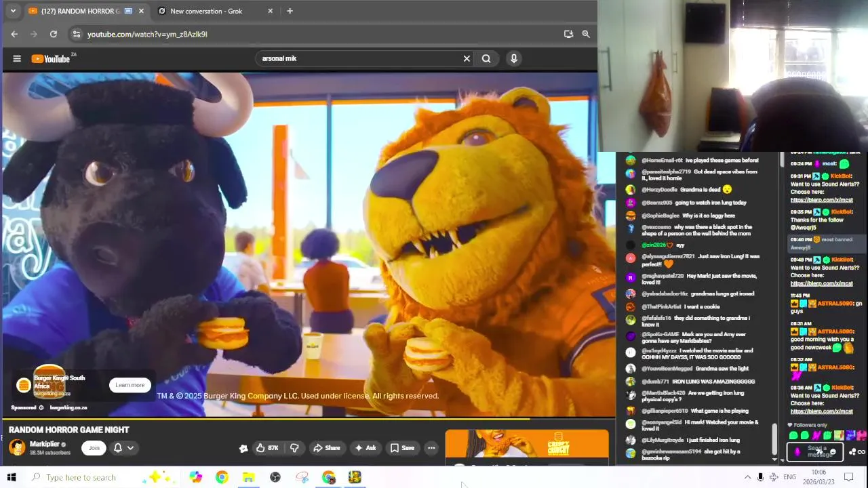This screenshot has width=868, height=488.
Task: Select @HerzyDoodle Grandma is dead message
Action: (678, 190)
